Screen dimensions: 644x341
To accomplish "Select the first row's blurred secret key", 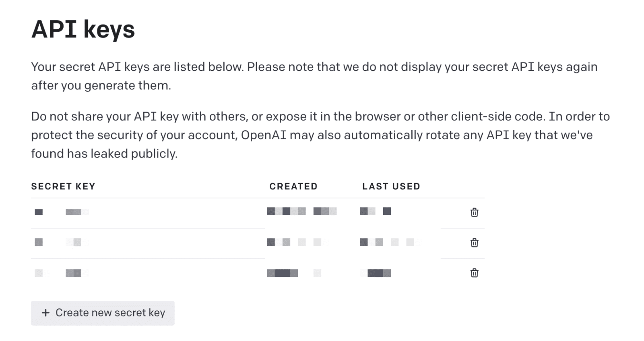I will coord(62,212).
